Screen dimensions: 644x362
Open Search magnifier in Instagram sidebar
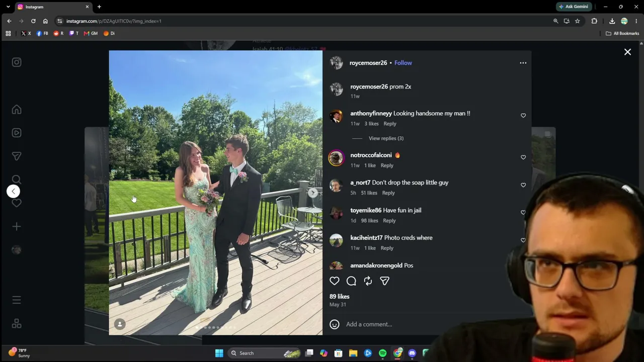(x=17, y=179)
